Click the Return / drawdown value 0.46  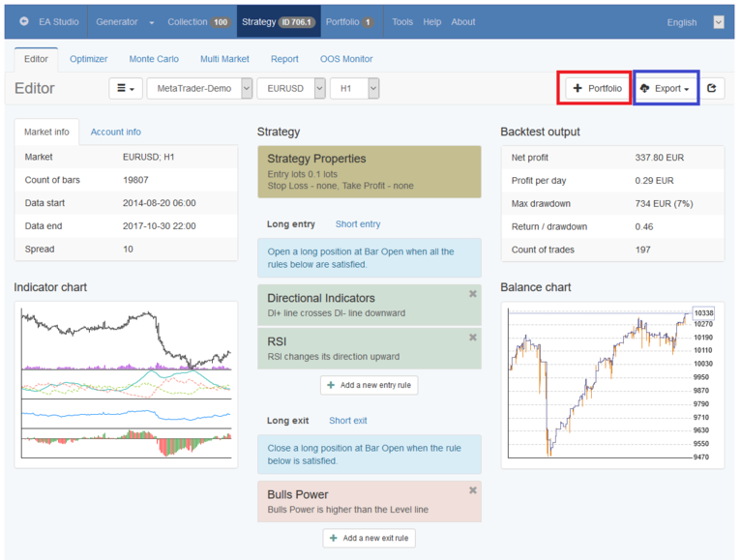(643, 227)
